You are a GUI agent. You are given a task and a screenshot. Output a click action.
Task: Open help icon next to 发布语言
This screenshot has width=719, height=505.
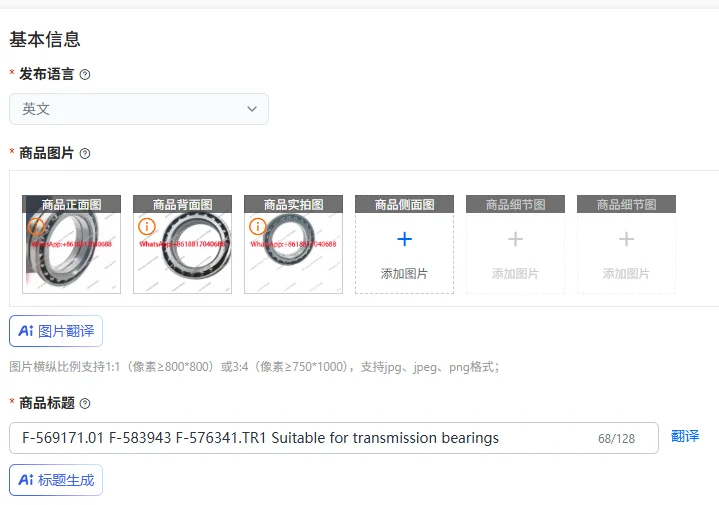(85, 74)
